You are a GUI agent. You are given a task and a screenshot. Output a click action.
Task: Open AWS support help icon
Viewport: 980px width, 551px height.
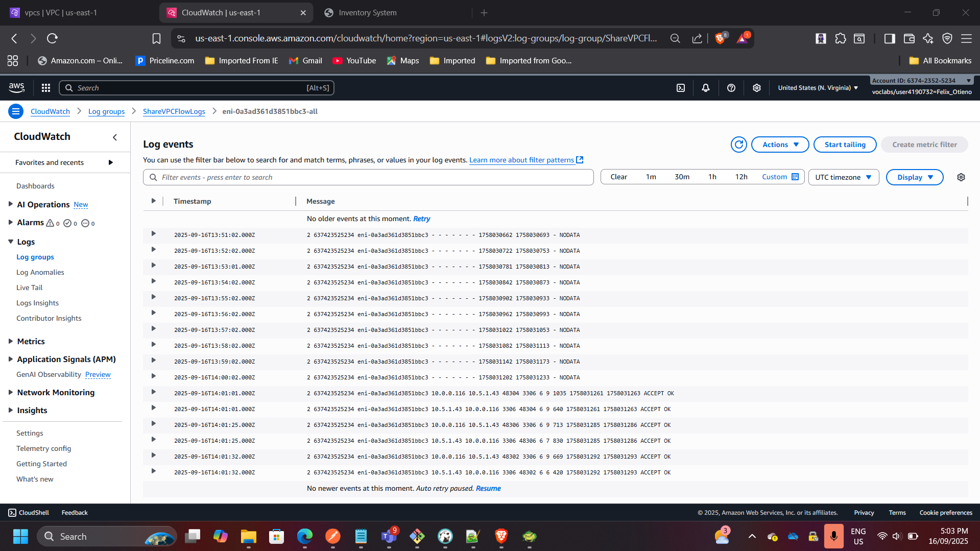click(x=731, y=88)
